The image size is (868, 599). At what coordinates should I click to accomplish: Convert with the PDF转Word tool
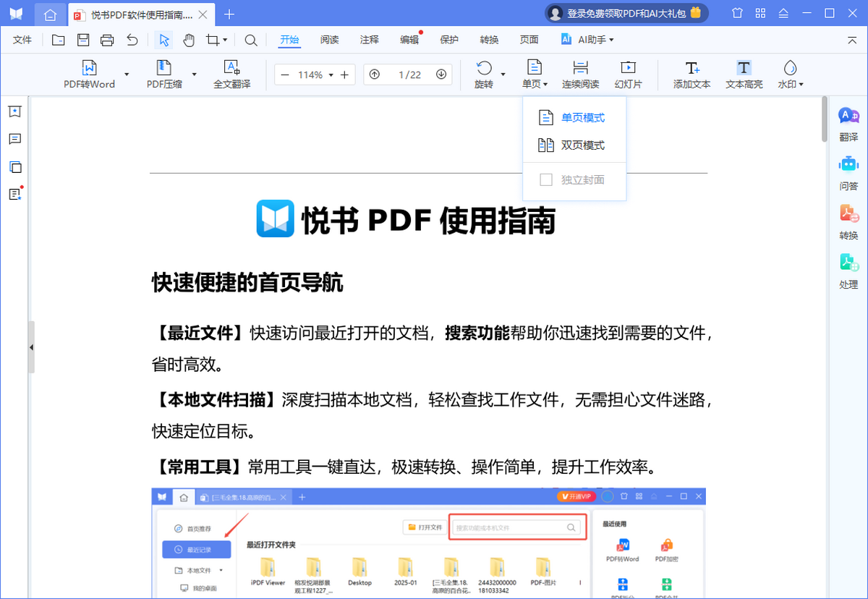coord(89,75)
